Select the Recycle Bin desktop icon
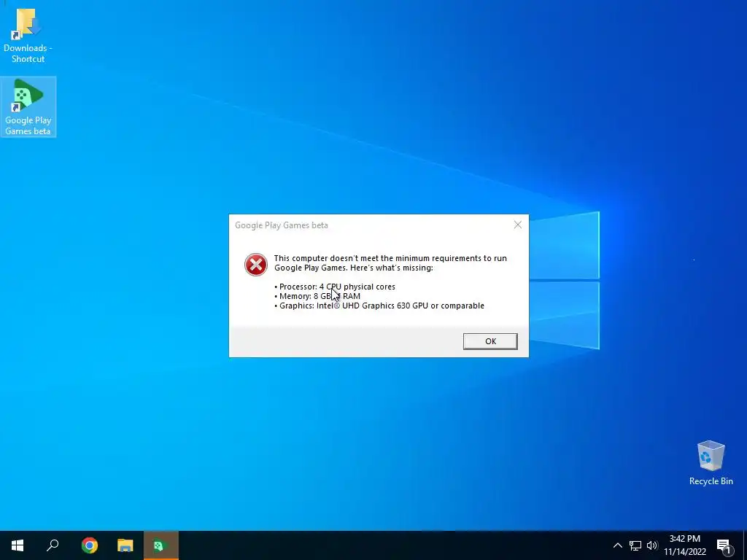Image resolution: width=747 pixels, height=560 pixels. [711, 463]
